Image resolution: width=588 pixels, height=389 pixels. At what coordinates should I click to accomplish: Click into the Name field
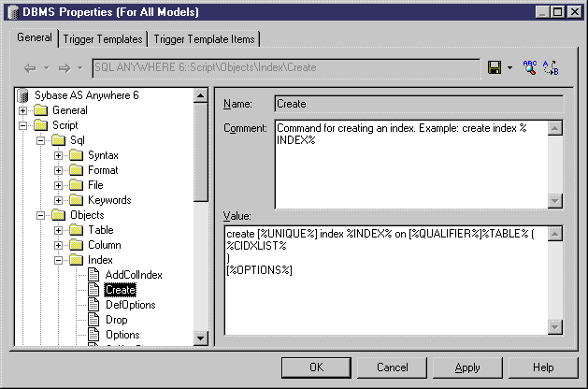pos(419,104)
